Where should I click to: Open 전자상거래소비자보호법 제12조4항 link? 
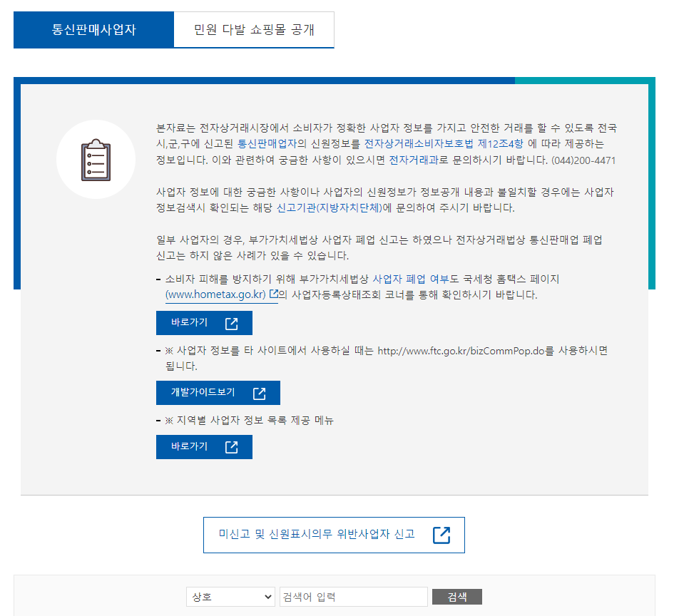click(x=444, y=144)
